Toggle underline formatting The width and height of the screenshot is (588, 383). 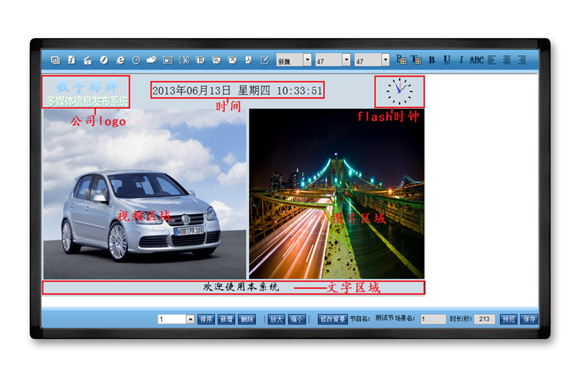pos(447,60)
